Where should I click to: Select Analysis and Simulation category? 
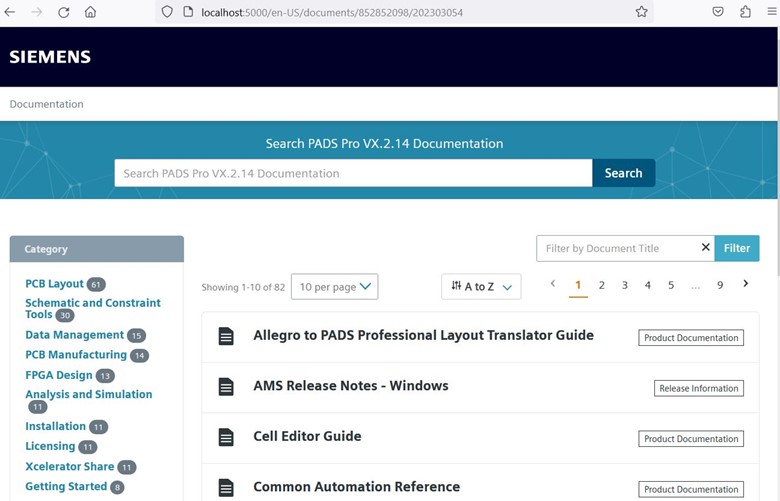click(x=89, y=394)
